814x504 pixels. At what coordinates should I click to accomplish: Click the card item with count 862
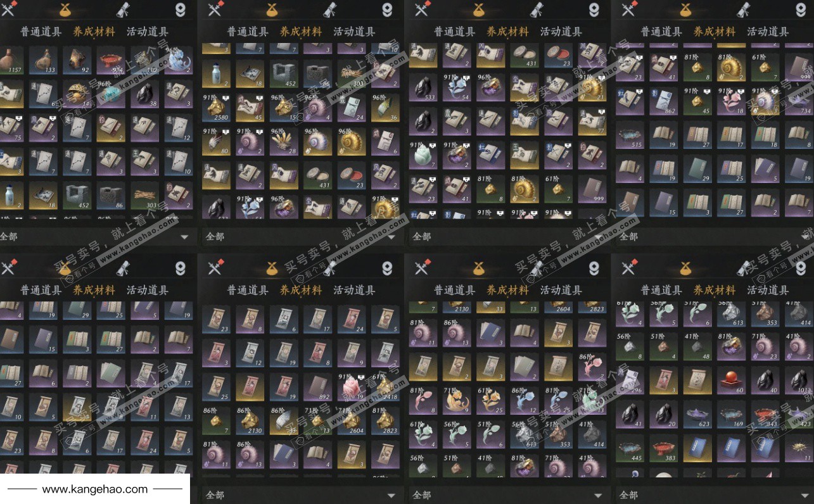(x=664, y=99)
